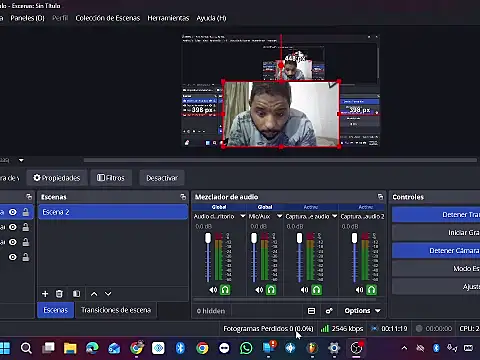Move the scene down with the down arrow
Image resolution: width=480 pixels, height=360 pixels.
108,294
